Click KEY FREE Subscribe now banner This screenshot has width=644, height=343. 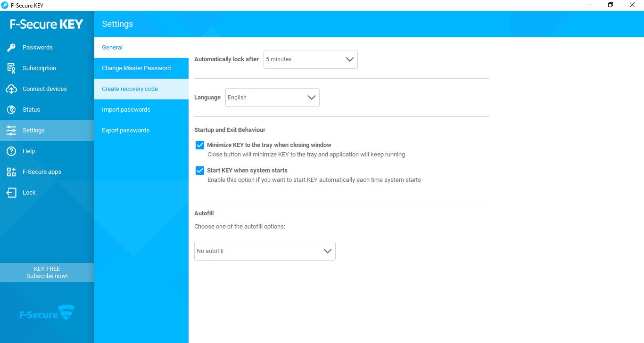(47, 272)
